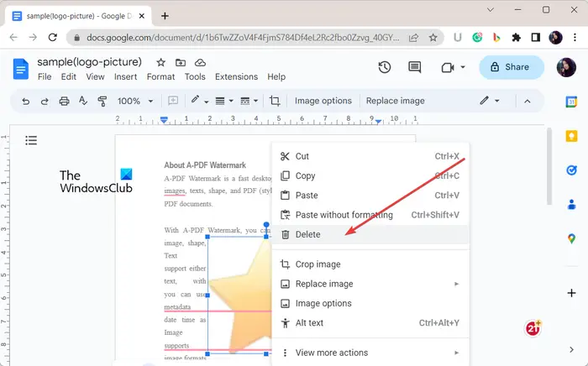The height and width of the screenshot is (366, 588).
Task: Click the Share button
Action: pyautogui.click(x=510, y=67)
